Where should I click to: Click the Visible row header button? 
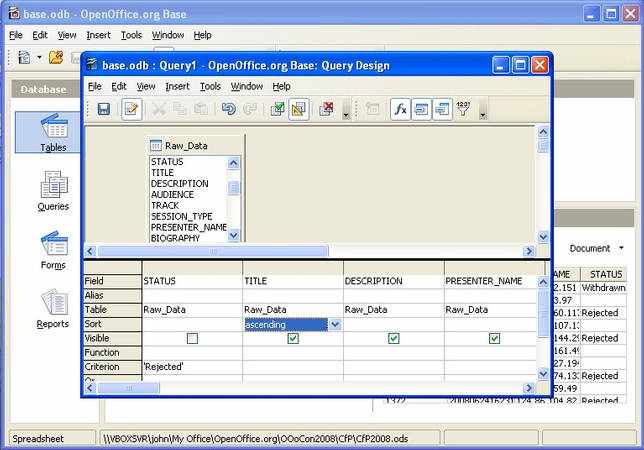tap(113, 338)
